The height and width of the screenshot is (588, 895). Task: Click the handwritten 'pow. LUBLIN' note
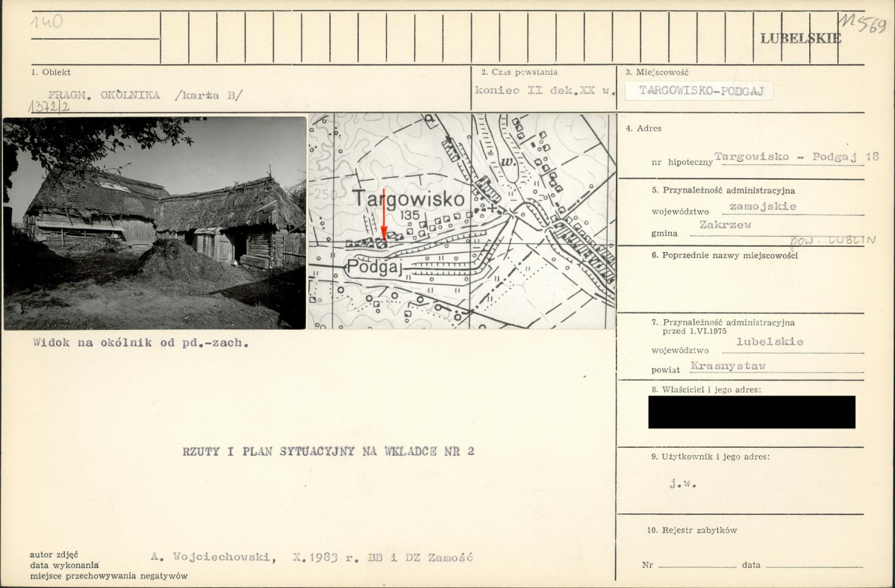coord(832,240)
